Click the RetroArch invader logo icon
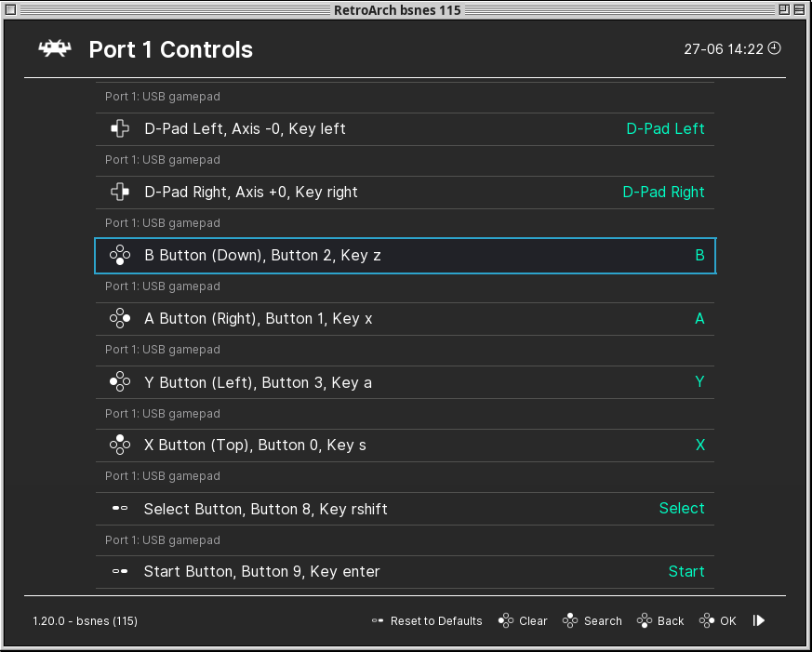 (x=54, y=49)
